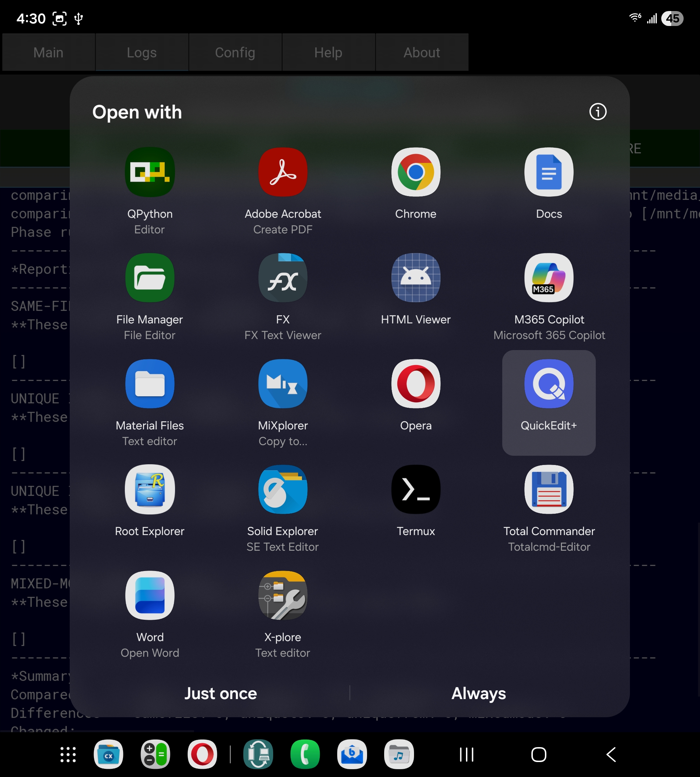The image size is (700, 777).
Task: Open the info icon in dialog header
Action: (x=597, y=112)
